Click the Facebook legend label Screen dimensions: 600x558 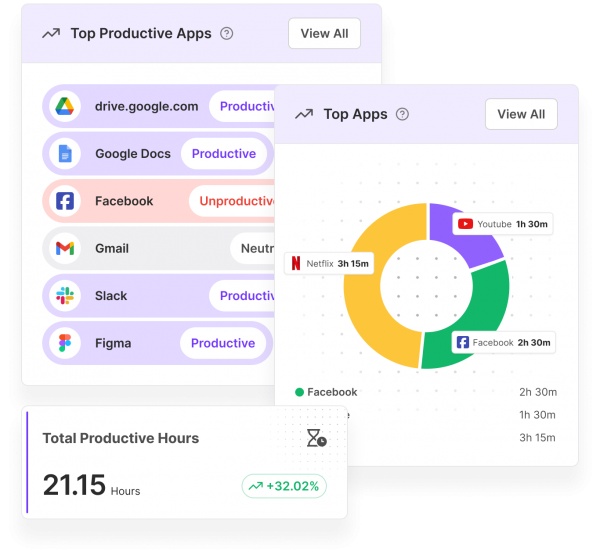(x=332, y=392)
